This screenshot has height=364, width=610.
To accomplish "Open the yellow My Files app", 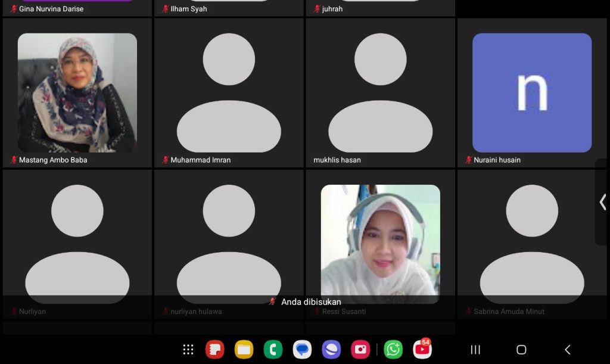I will [244, 350].
